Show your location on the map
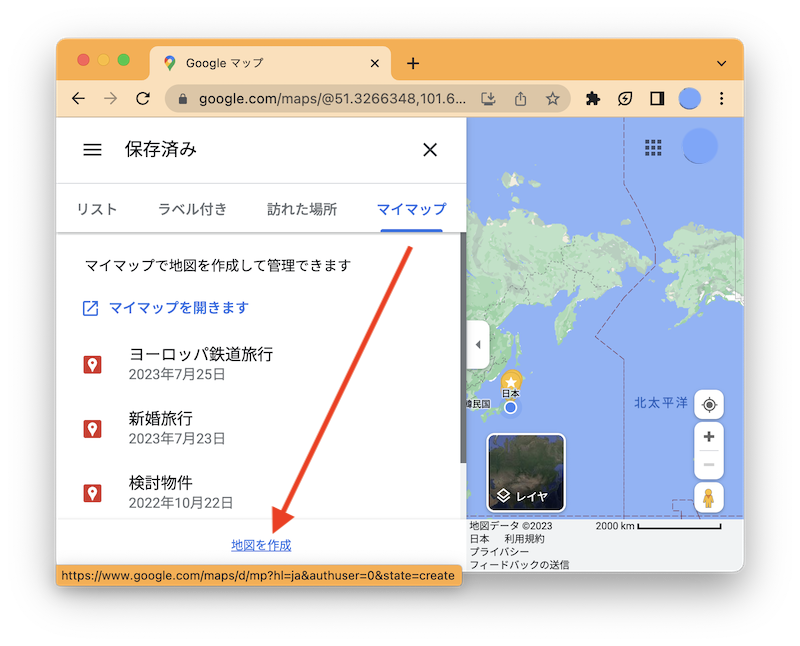 pos(709,405)
